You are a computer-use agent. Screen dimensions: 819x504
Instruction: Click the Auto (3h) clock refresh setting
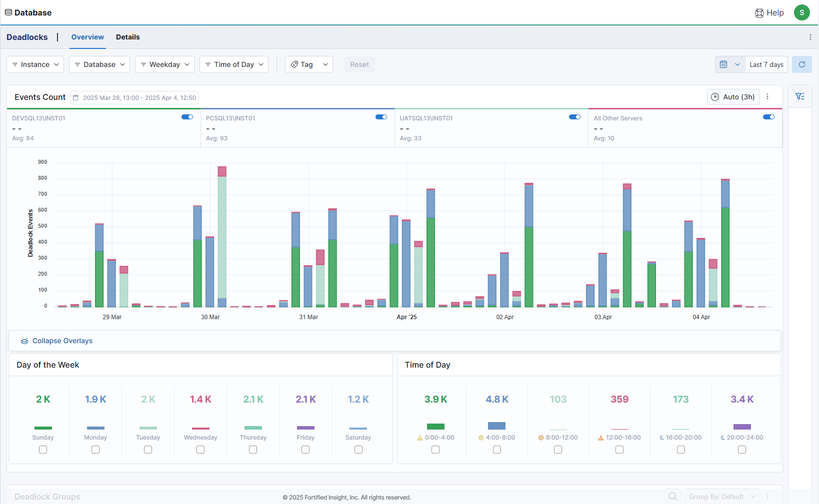coord(733,96)
